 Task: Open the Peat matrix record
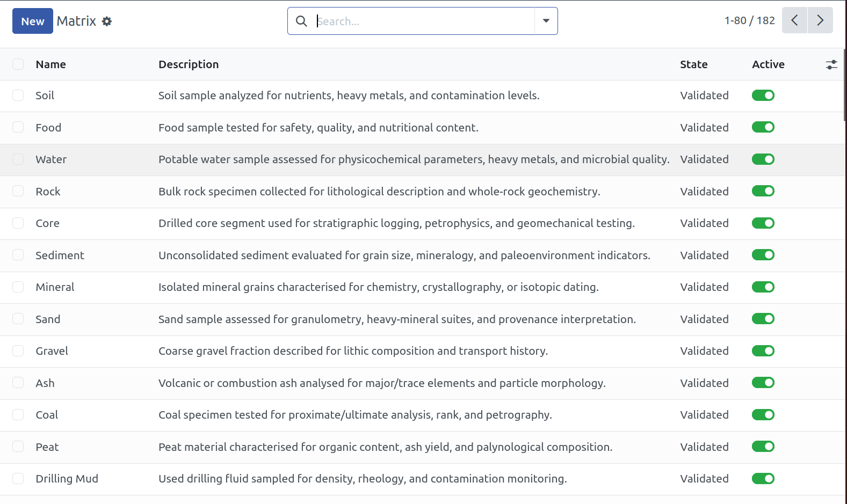47,447
